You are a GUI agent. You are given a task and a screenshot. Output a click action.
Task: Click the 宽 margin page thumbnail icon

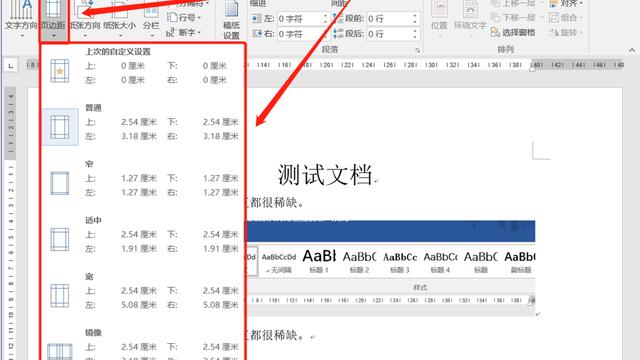tap(60, 296)
